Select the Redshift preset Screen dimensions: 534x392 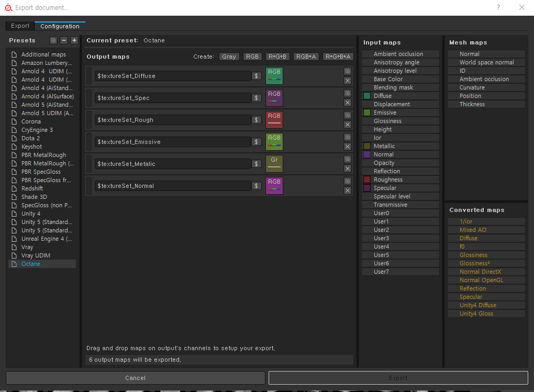point(42,188)
